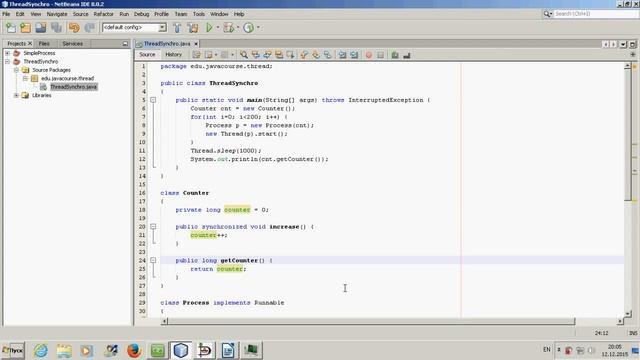Click Previous Bookmark icon

pyautogui.click(x=304, y=55)
